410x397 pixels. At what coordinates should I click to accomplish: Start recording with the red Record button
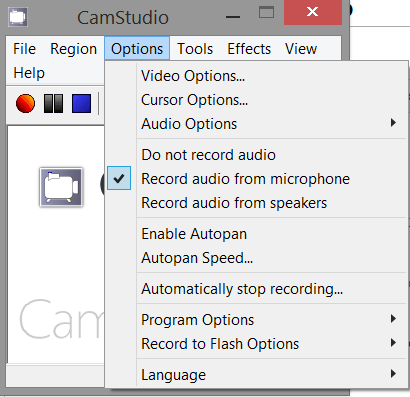tap(25, 103)
